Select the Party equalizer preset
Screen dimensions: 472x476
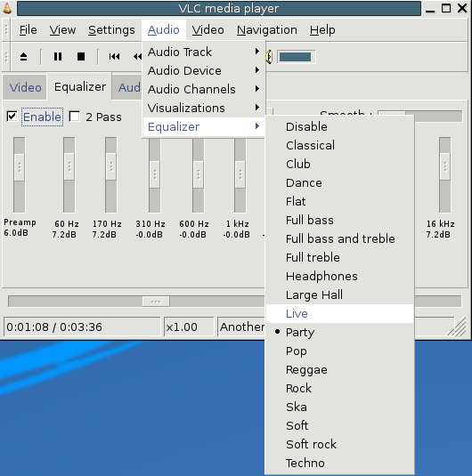click(x=339, y=333)
